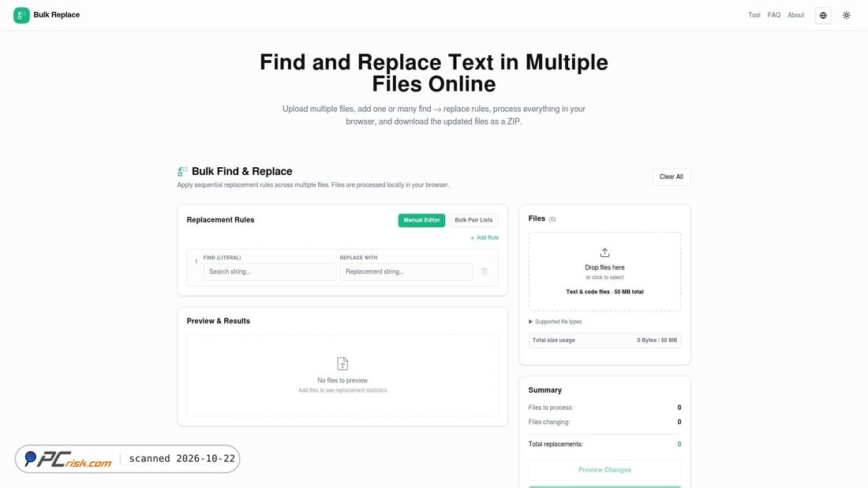Click the document icon in preview area
Image resolution: width=868 pixels, height=488 pixels.
[x=342, y=363]
